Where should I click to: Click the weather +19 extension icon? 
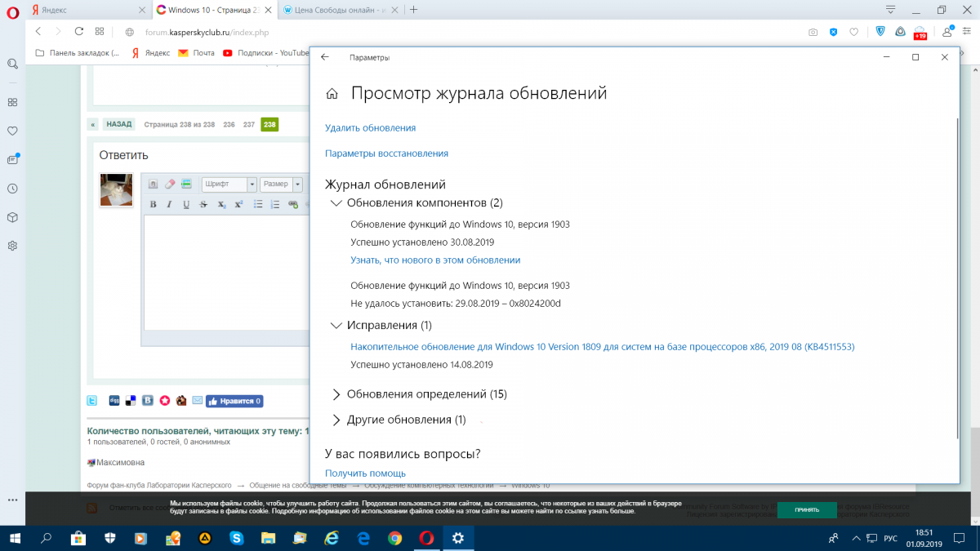click(920, 32)
